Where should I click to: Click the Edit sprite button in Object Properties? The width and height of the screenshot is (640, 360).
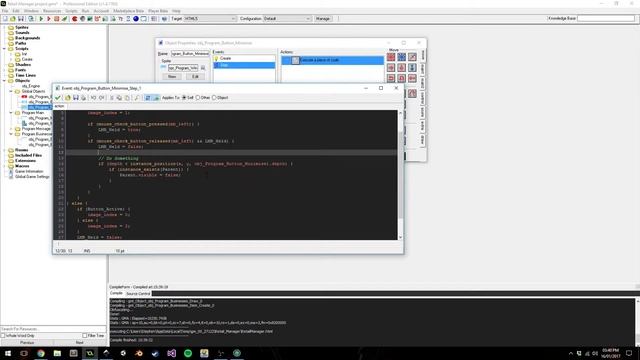point(195,77)
